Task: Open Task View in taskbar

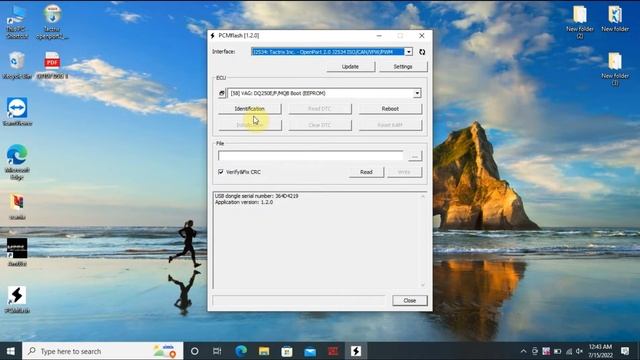Action: tap(217, 351)
